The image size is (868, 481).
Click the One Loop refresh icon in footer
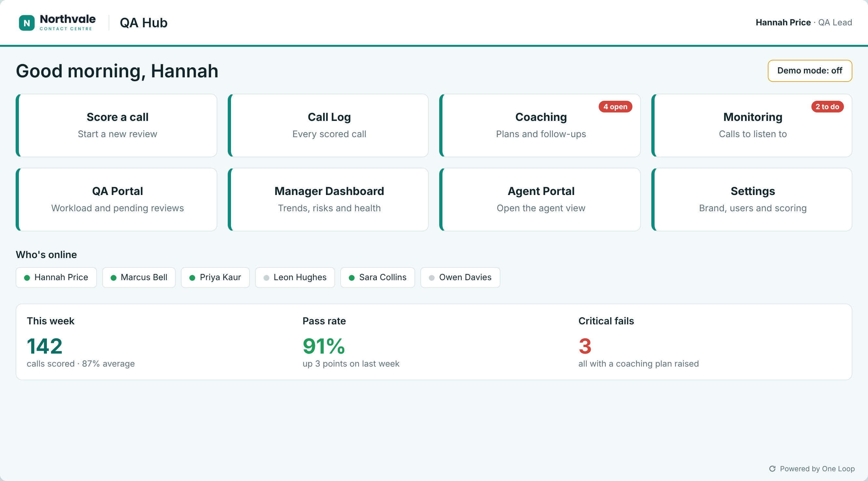click(772, 469)
